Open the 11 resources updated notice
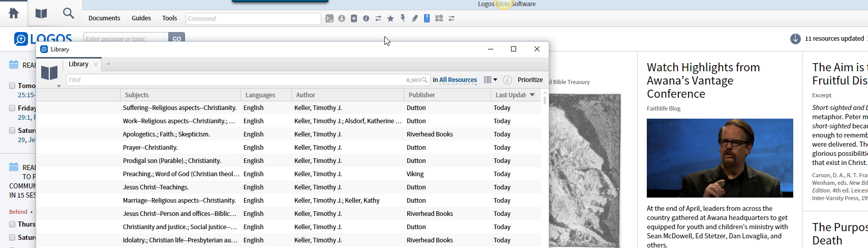This screenshot has height=248, width=868. pos(834,39)
